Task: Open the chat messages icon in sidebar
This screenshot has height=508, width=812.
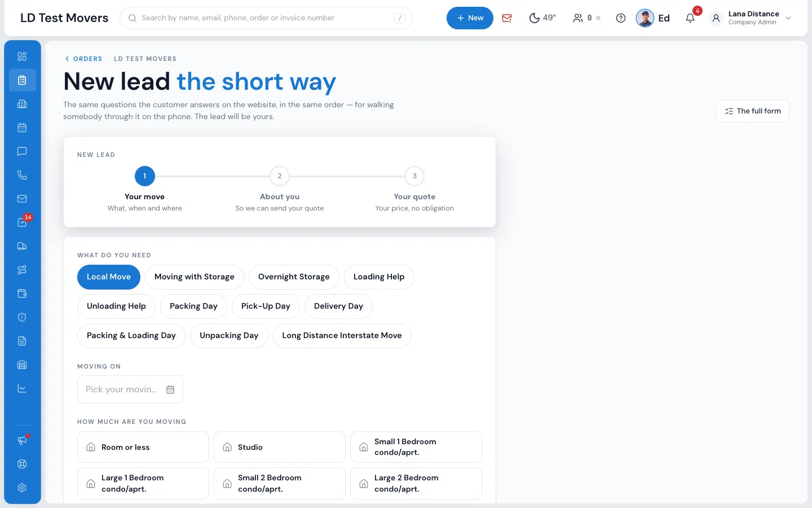Action: click(x=22, y=151)
